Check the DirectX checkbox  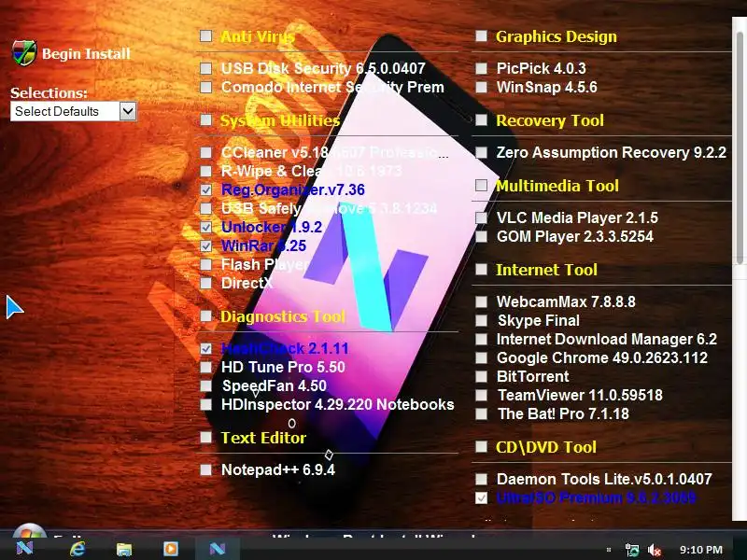[205, 283]
